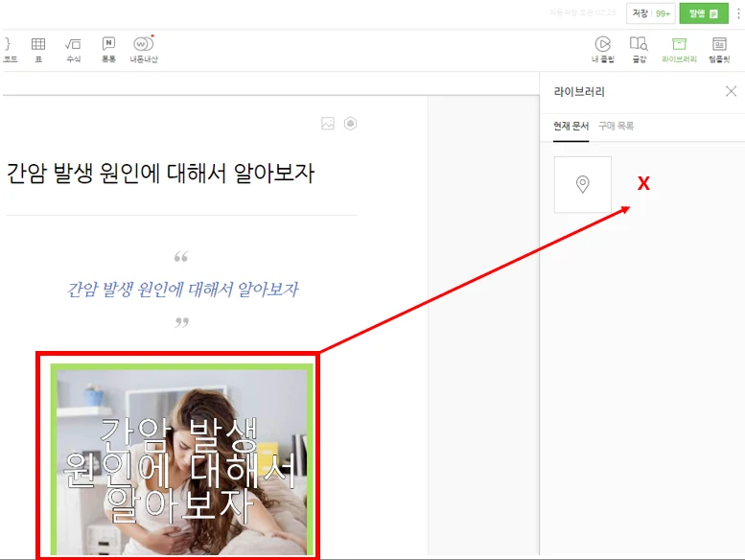Click the post title 간암 발생 원인에 대해서 알아보자
Viewport: 745px width, 560px height.
tap(160, 173)
